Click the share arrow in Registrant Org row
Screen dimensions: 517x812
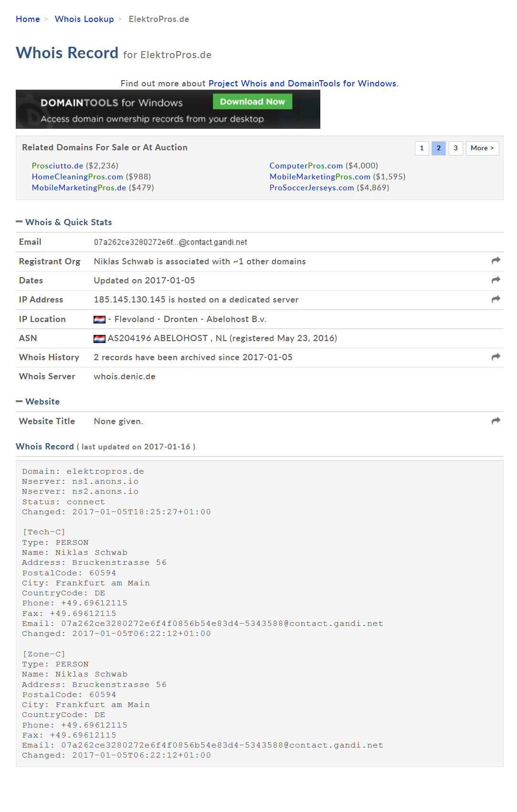(x=496, y=260)
